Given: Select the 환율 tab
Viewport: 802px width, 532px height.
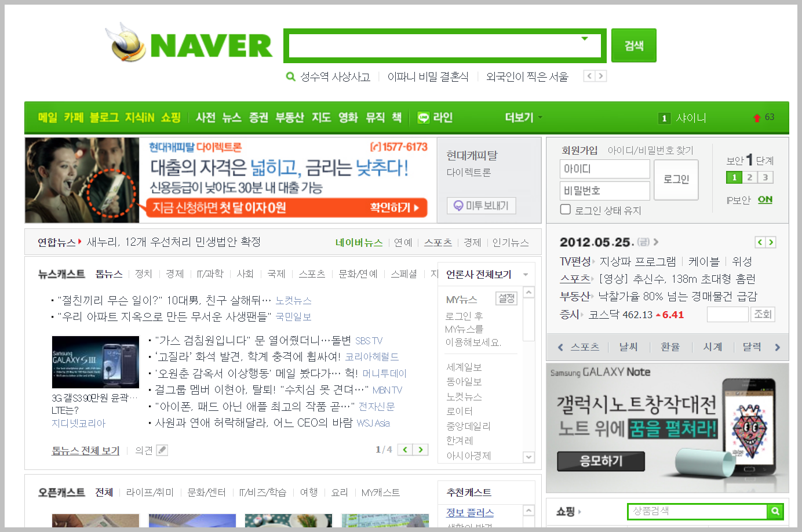Looking at the screenshot, I should coord(670,347).
